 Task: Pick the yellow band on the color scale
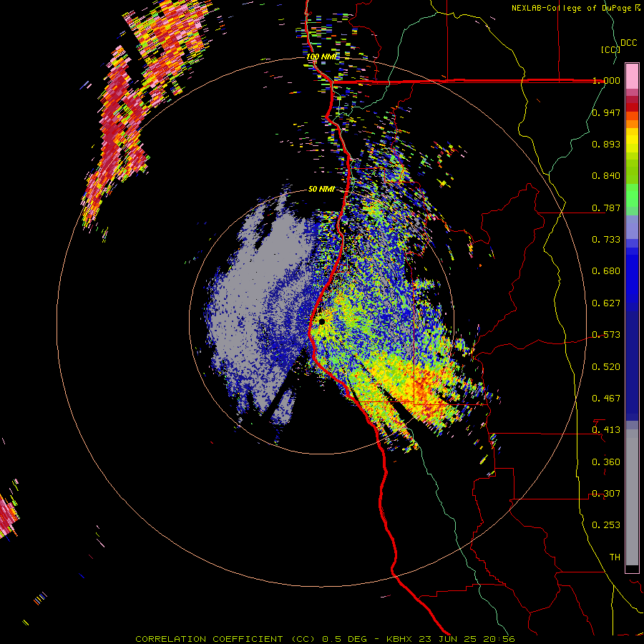coord(632,140)
